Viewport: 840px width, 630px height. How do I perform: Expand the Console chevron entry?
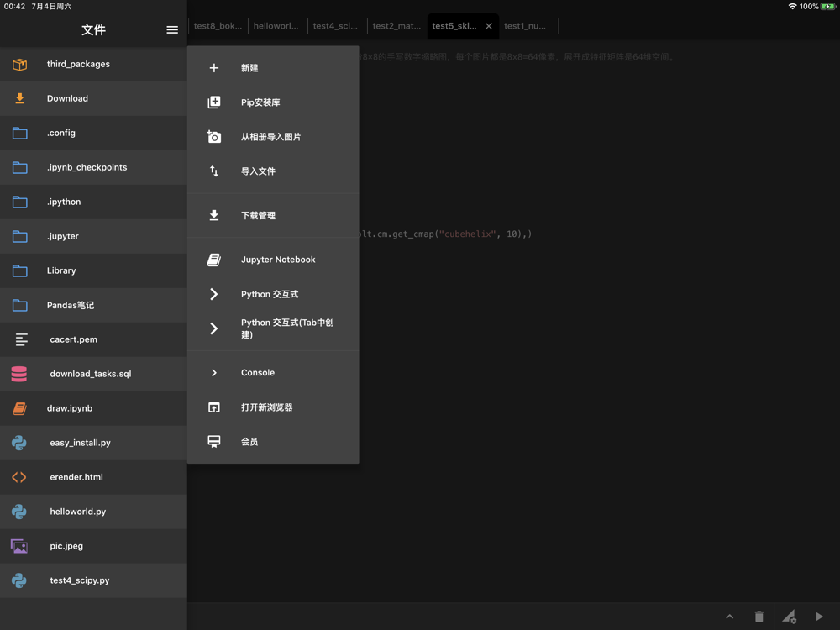click(214, 373)
